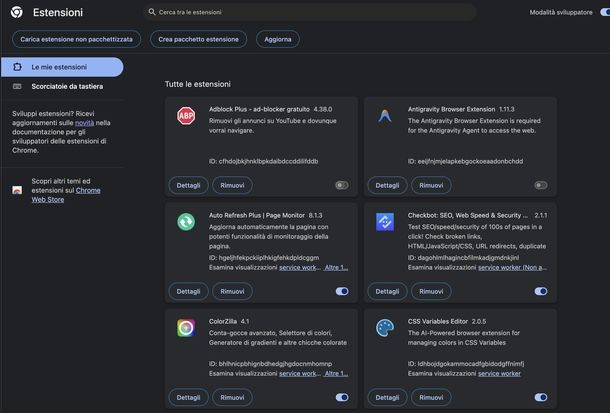The width and height of the screenshot is (610, 413).
Task: Open Scorciatoie da tastiera section
Action: click(62, 86)
